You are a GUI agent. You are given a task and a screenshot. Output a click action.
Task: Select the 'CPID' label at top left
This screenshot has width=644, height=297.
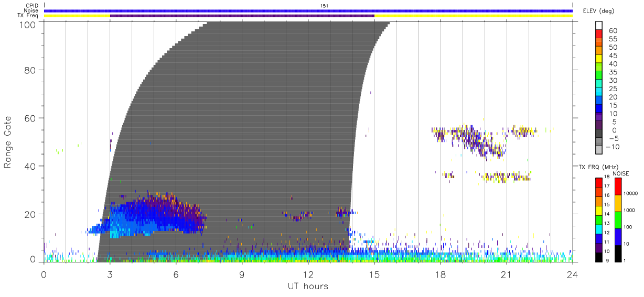click(31, 6)
